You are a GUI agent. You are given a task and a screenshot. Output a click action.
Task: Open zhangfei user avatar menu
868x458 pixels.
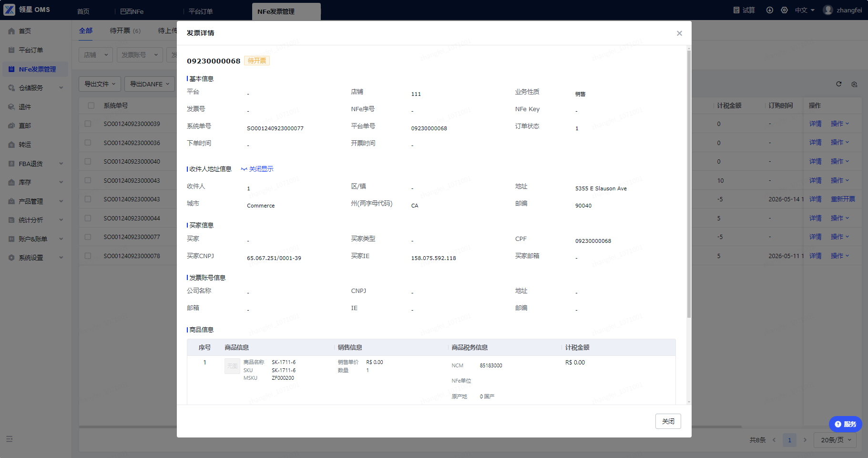coord(828,10)
